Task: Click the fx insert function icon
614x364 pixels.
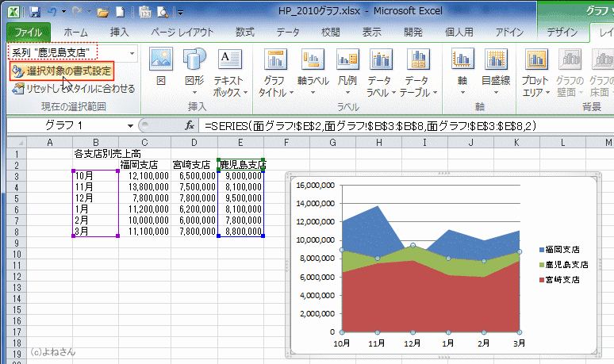Action: (x=190, y=125)
